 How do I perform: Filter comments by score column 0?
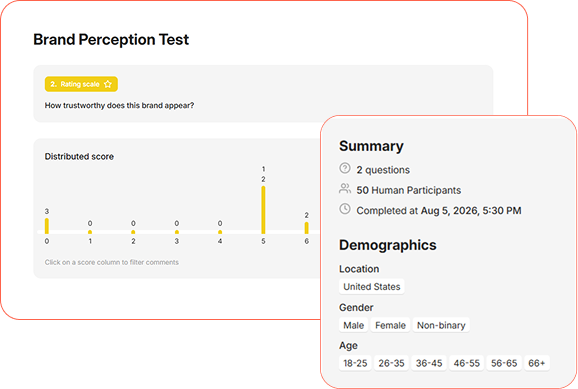[47, 226]
